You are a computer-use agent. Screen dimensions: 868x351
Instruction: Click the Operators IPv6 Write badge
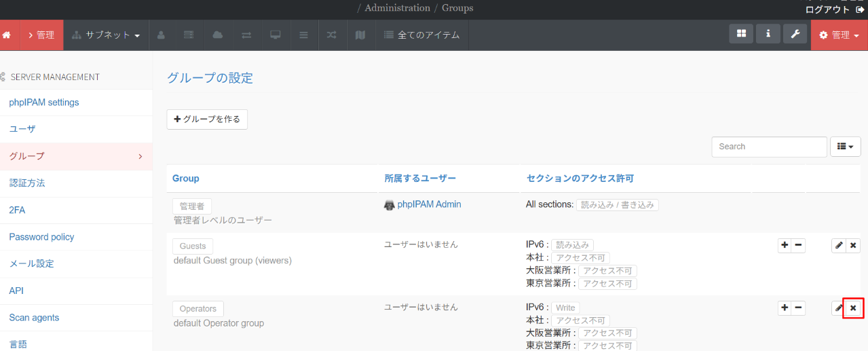pyautogui.click(x=565, y=308)
